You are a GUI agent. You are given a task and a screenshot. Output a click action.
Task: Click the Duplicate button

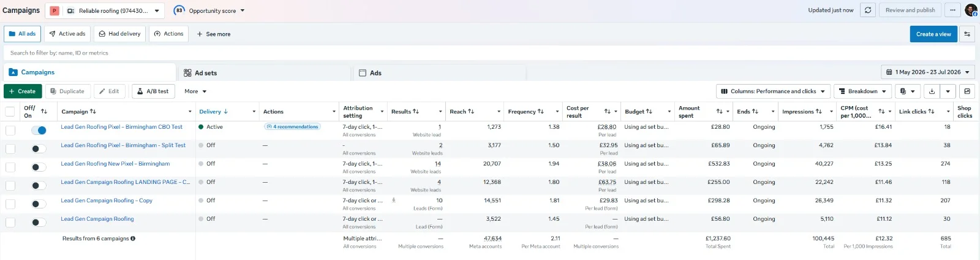68,91
